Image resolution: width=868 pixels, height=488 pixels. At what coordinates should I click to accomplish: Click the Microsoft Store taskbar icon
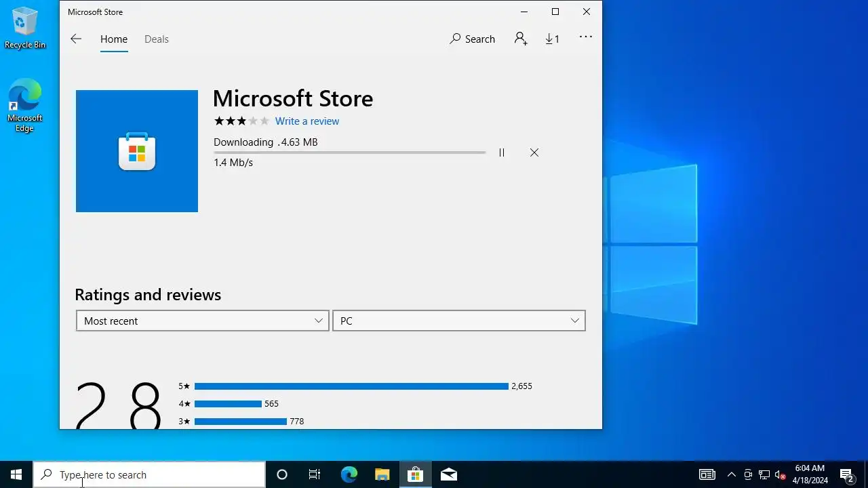tap(415, 474)
